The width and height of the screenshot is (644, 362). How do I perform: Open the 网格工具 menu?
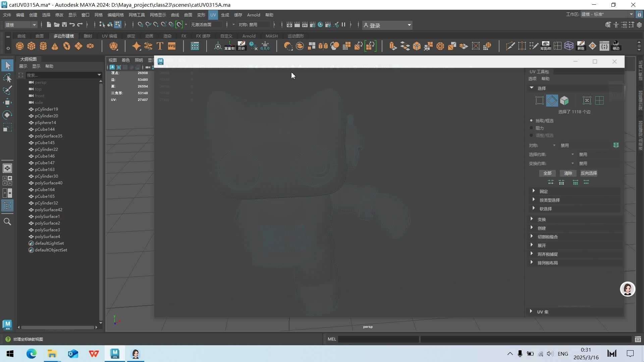[137, 15]
